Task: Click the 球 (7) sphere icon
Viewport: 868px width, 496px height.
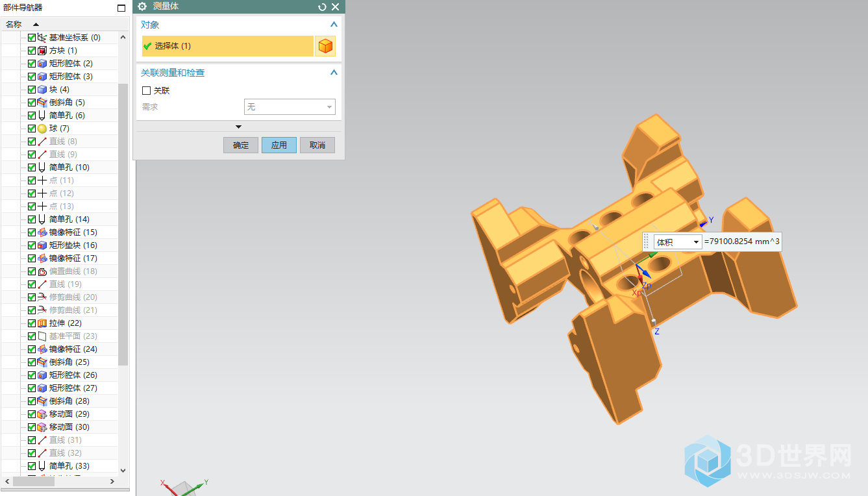Action: [42, 129]
